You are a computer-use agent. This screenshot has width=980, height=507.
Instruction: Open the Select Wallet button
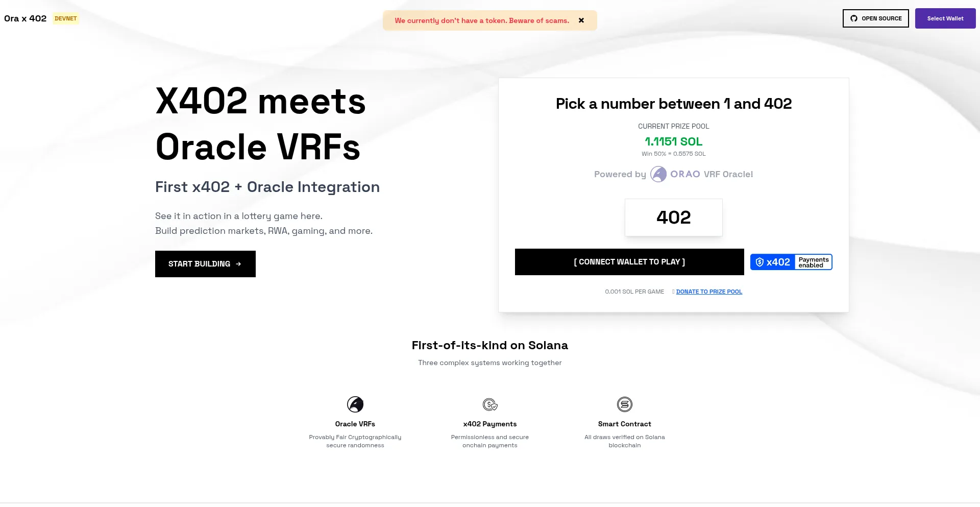point(945,18)
